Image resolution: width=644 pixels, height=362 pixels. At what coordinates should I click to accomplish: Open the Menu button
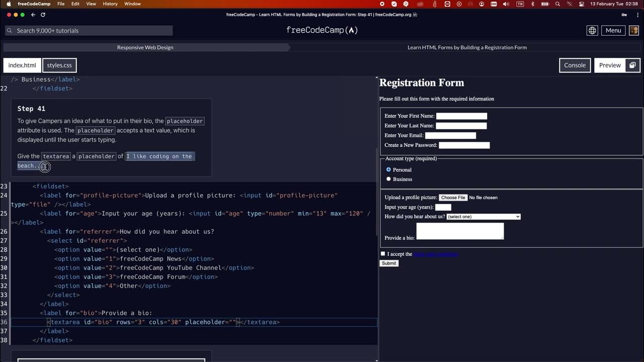coord(613,31)
